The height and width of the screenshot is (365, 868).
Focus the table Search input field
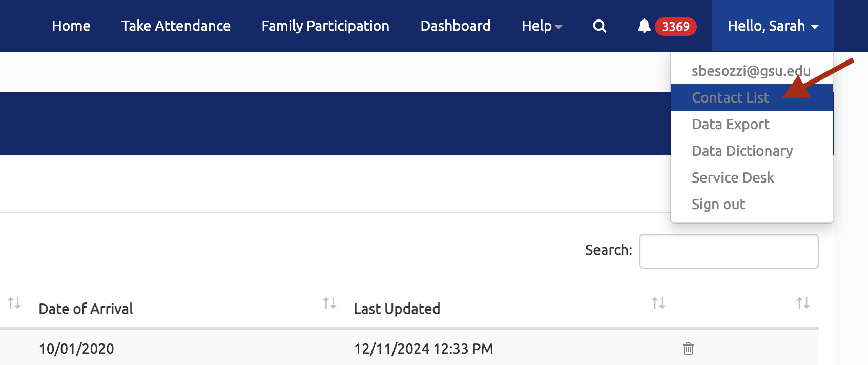729,251
